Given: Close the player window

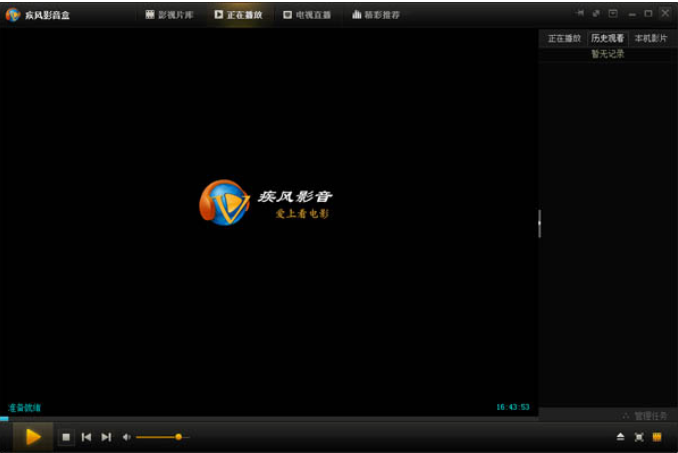Looking at the screenshot, I should [665, 13].
